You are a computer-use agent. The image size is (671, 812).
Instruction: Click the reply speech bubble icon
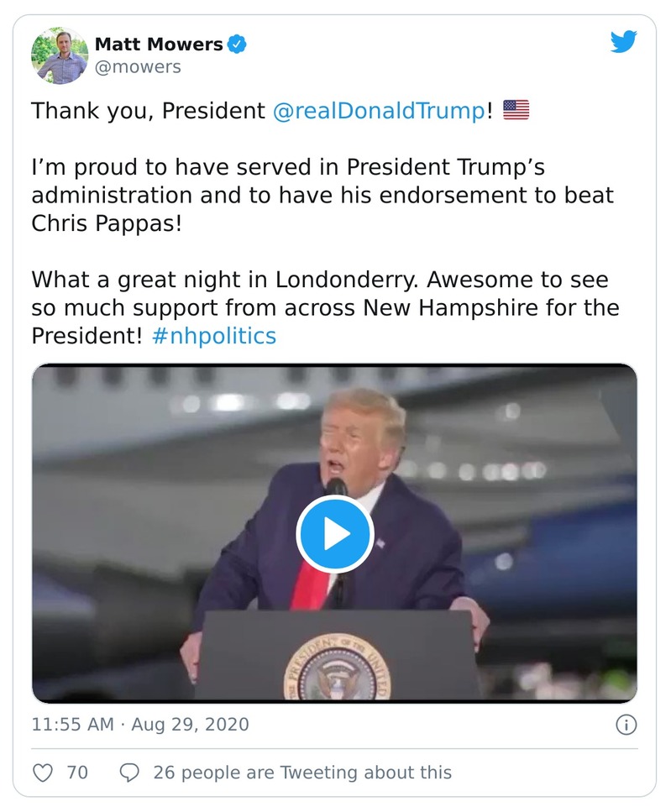(x=130, y=772)
